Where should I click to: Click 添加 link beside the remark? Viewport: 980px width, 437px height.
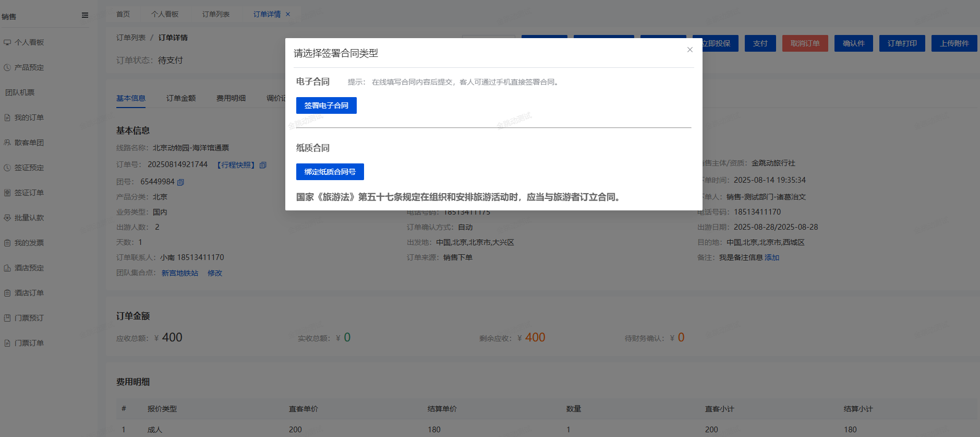(772, 257)
